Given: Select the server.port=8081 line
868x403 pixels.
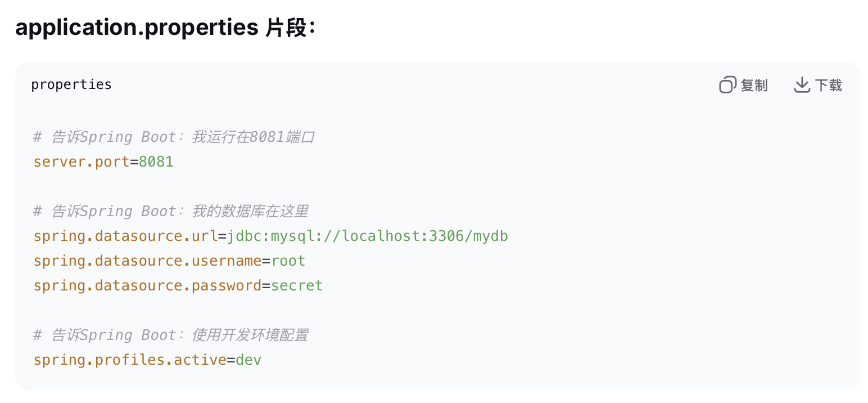Looking at the screenshot, I should click(x=103, y=162).
